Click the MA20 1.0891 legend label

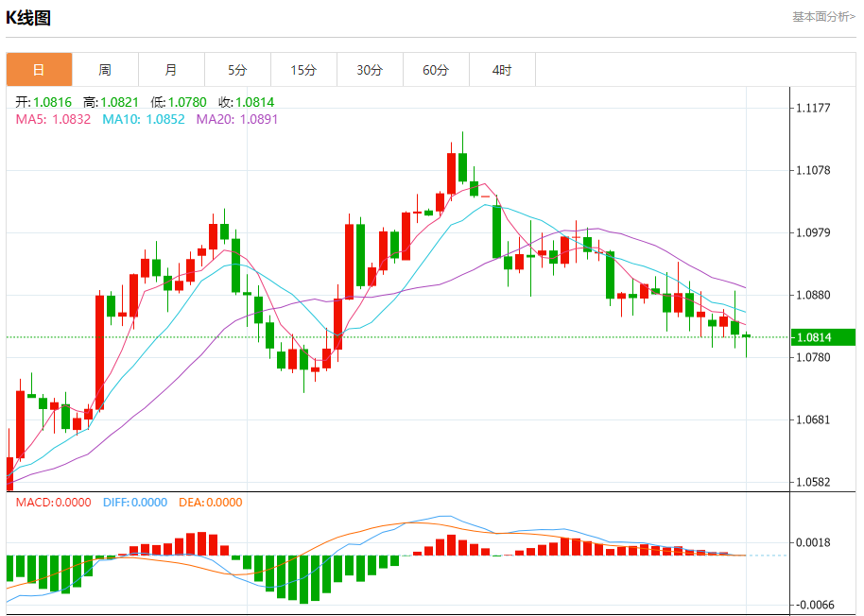pyautogui.click(x=237, y=119)
